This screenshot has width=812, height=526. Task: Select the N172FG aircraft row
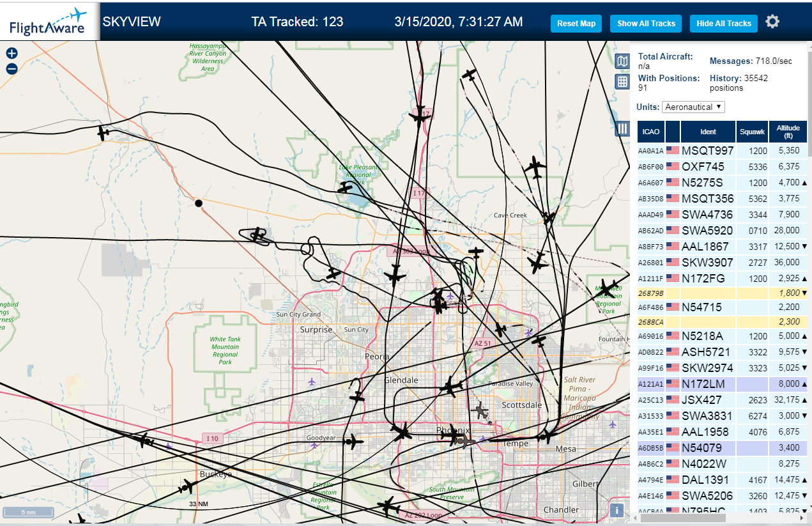[x=722, y=278]
